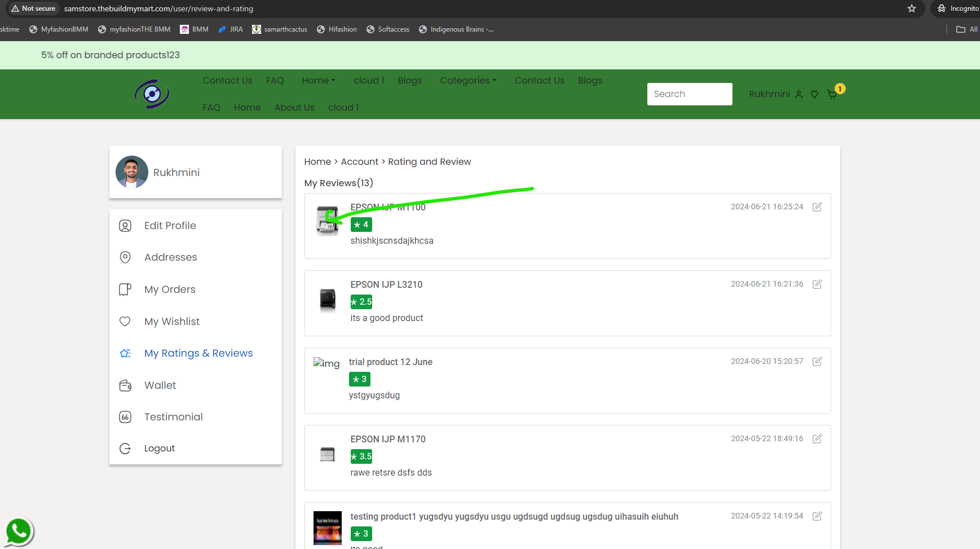Open WhatsApp chat floating icon

point(19,531)
